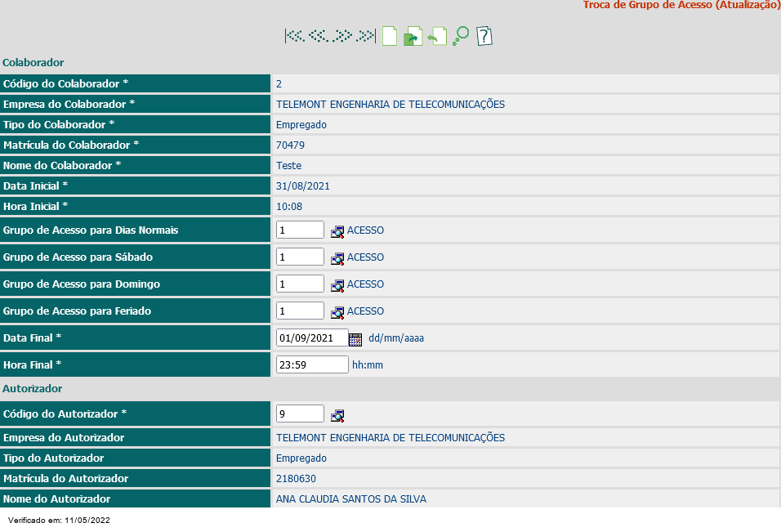The width and height of the screenshot is (781, 532).
Task: Click the Domingo access group input
Action: (x=300, y=284)
